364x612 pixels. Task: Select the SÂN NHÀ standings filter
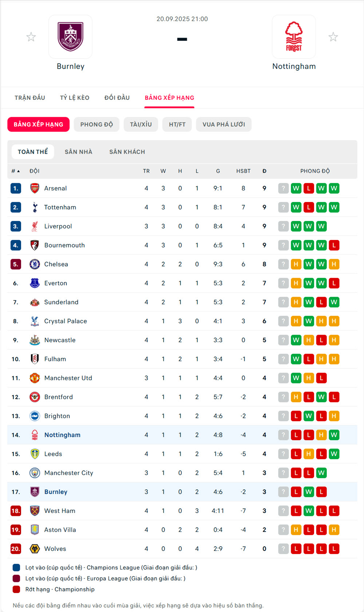[x=79, y=152]
